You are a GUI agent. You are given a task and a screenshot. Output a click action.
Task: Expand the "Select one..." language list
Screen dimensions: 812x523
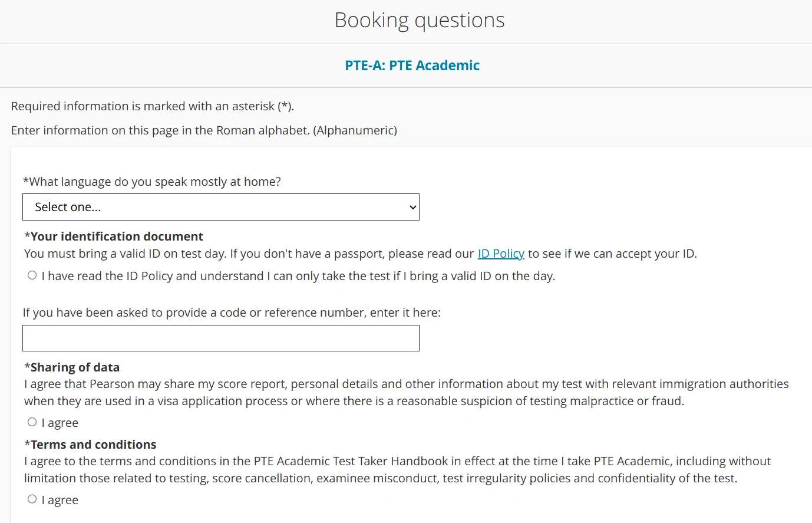point(221,207)
